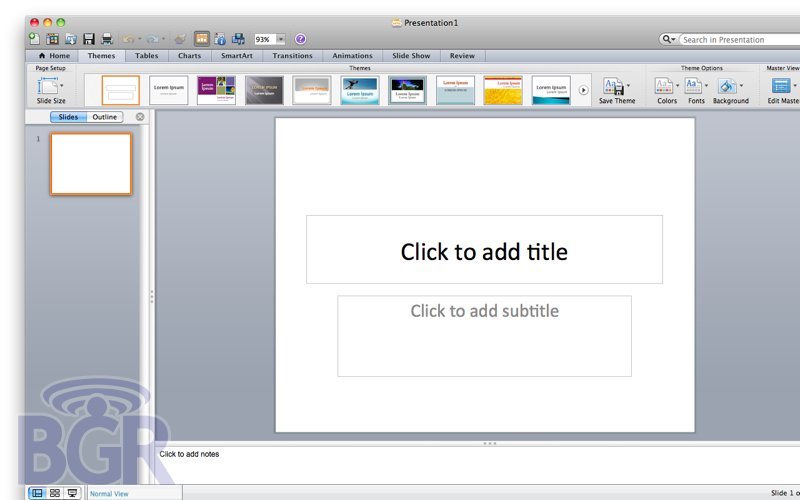
Task: Toggle the Outline view in sidebar
Action: pos(105,117)
